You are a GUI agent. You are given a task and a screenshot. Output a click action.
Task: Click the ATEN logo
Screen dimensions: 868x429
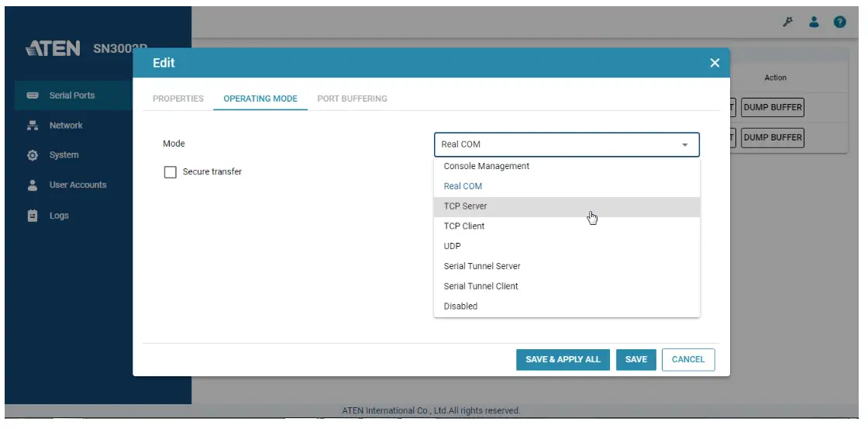(53, 48)
